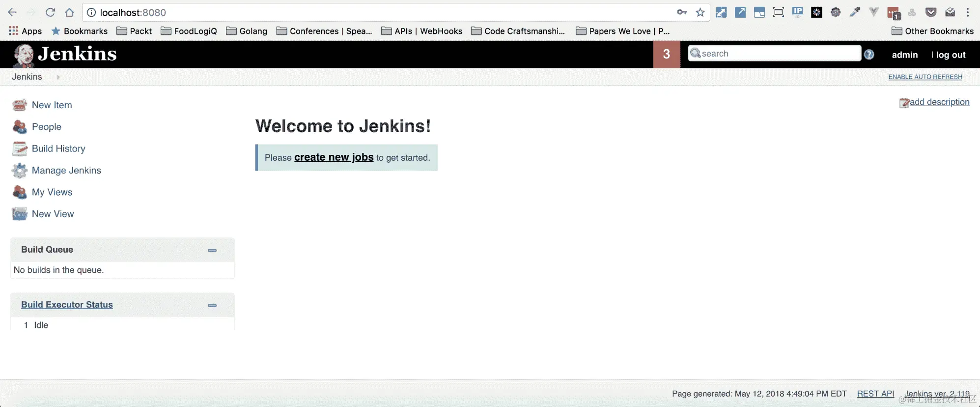Click the create new jobs link

[x=334, y=157]
